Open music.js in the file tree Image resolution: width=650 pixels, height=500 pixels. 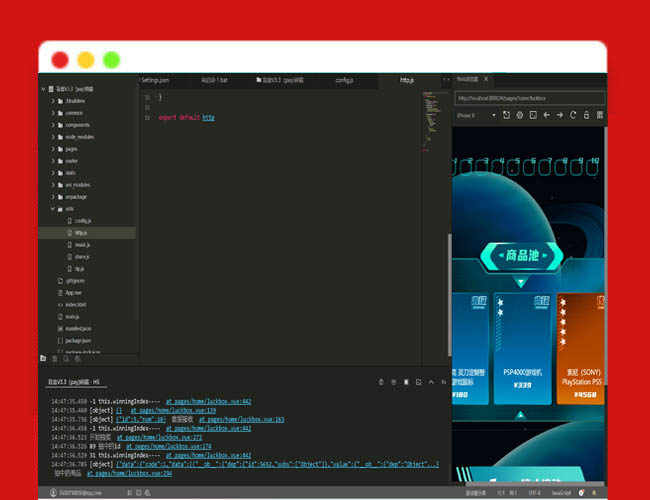pyautogui.click(x=82, y=244)
